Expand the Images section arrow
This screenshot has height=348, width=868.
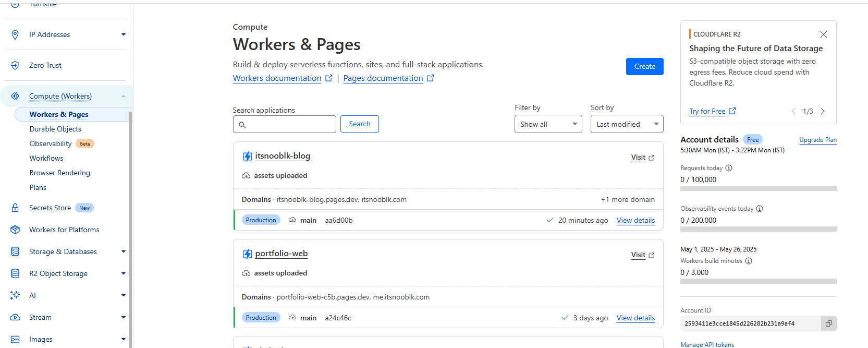(124, 339)
